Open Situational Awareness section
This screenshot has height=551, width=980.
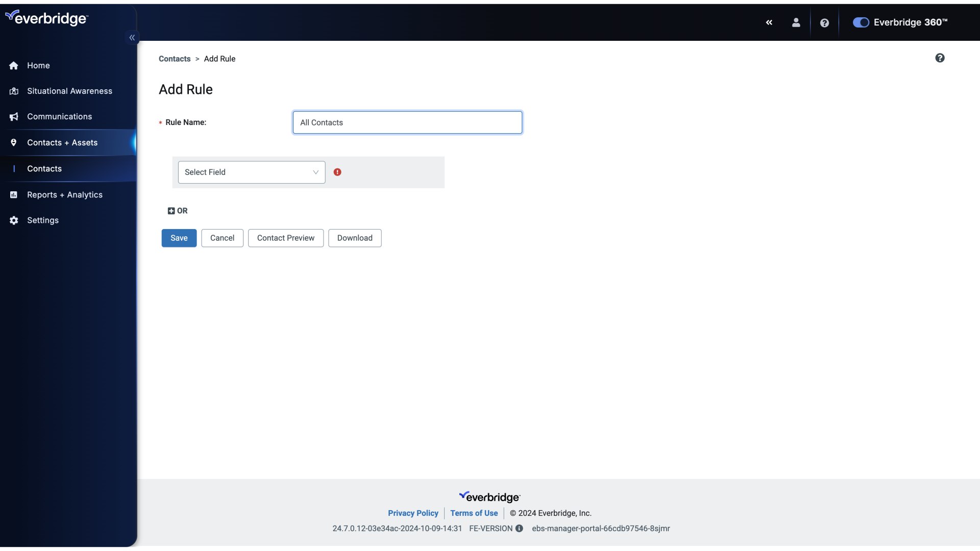point(69,91)
